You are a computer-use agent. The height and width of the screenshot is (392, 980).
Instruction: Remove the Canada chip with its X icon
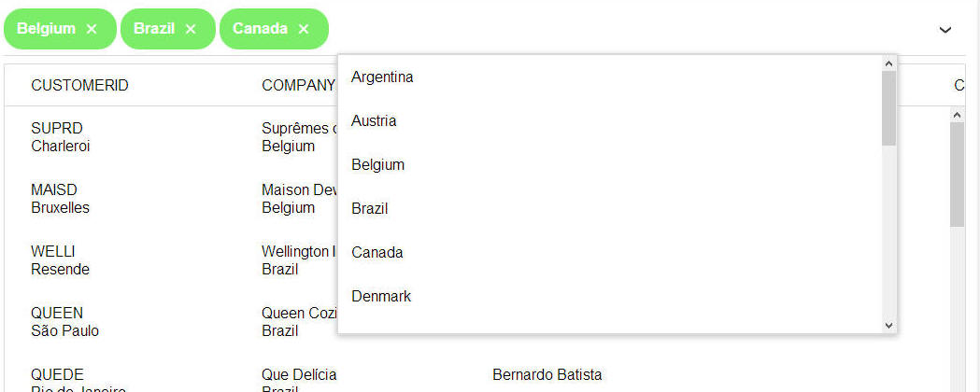coord(303,29)
